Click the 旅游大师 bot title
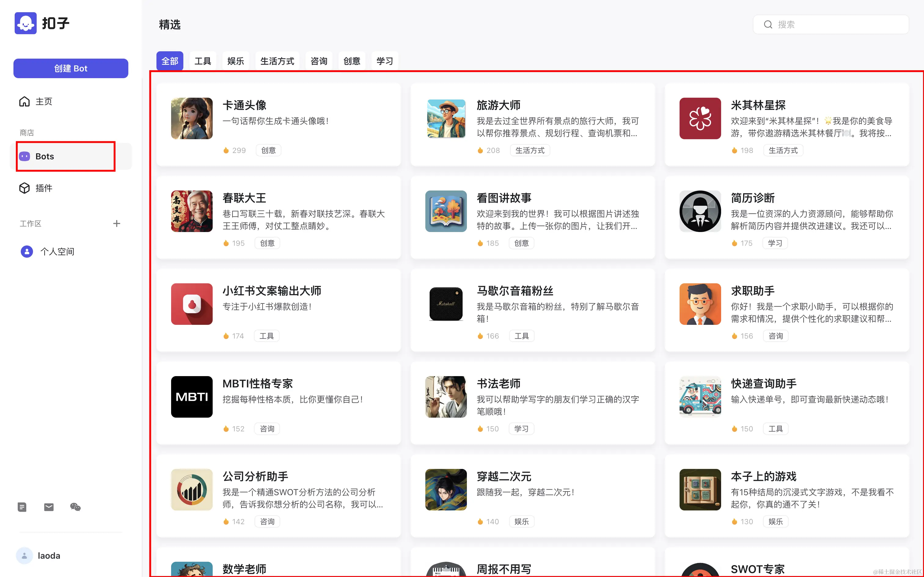924x577 pixels. click(x=498, y=105)
